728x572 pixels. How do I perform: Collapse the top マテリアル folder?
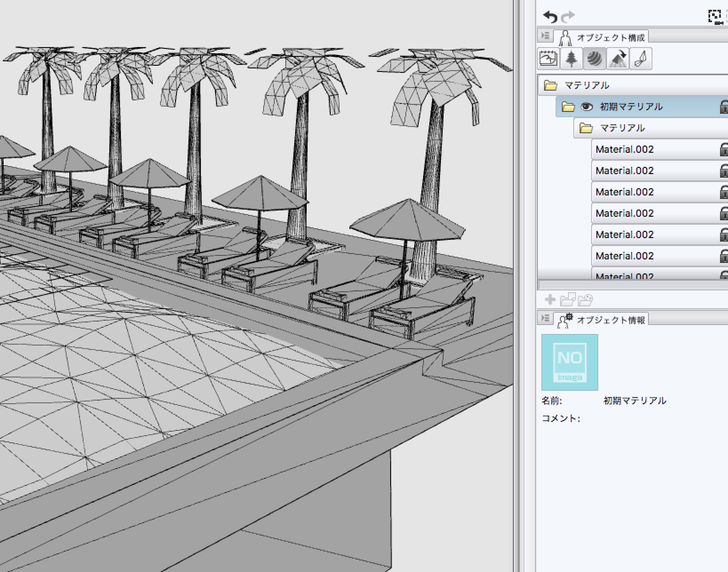coord(551,85)
